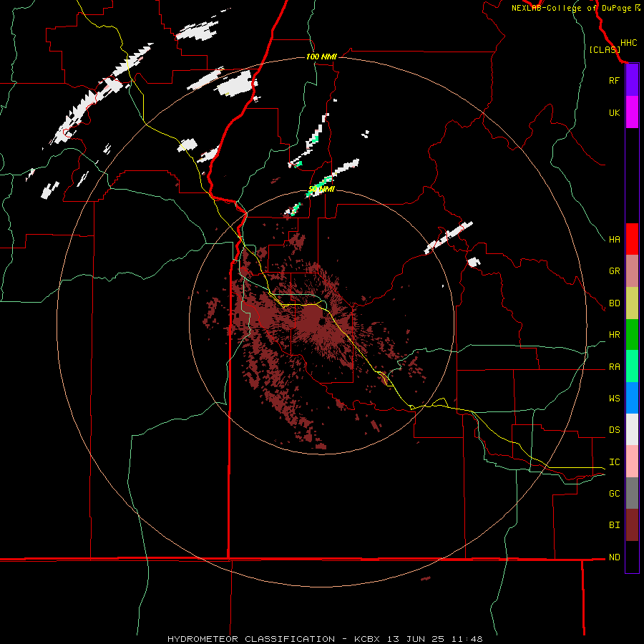Click the DS white legend swatch
This screenshot has height=644, width=644.
click(x=632, y=429)
